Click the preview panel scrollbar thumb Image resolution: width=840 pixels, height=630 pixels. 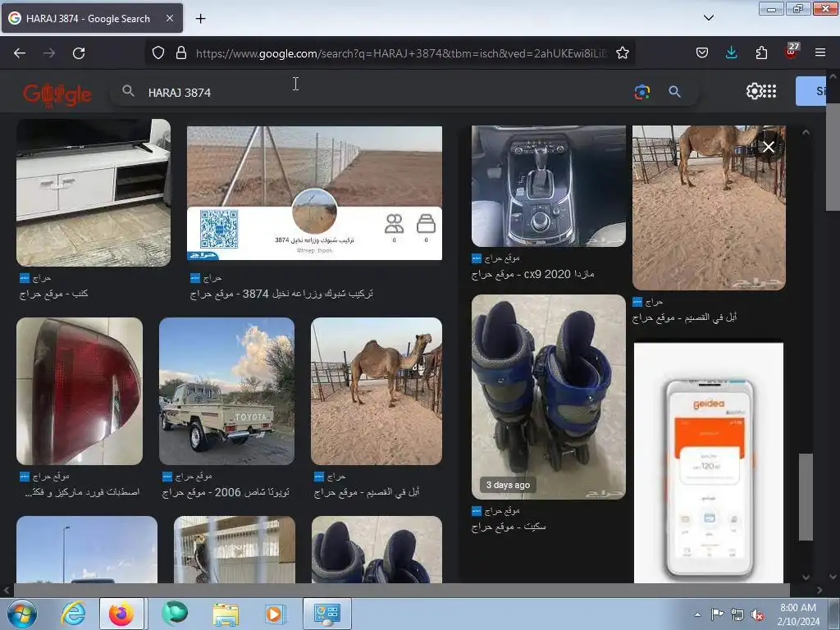(x=806, y=496)
